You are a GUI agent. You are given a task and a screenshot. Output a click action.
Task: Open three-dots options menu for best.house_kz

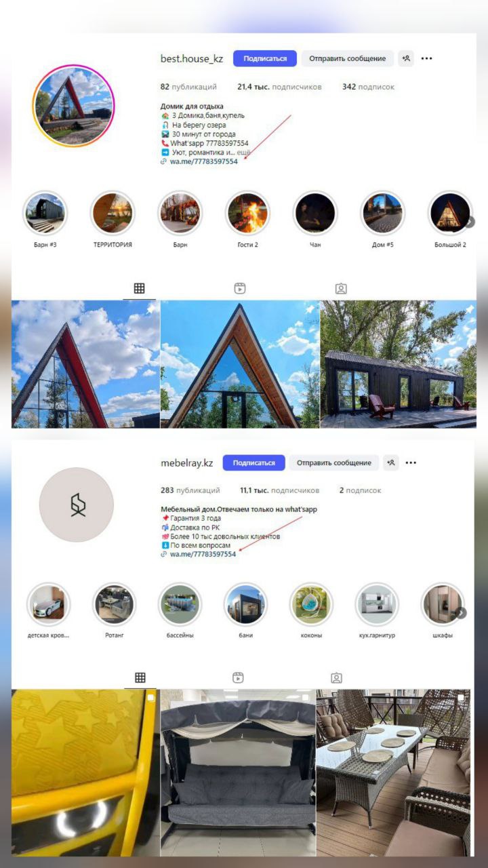coord(426,58)
